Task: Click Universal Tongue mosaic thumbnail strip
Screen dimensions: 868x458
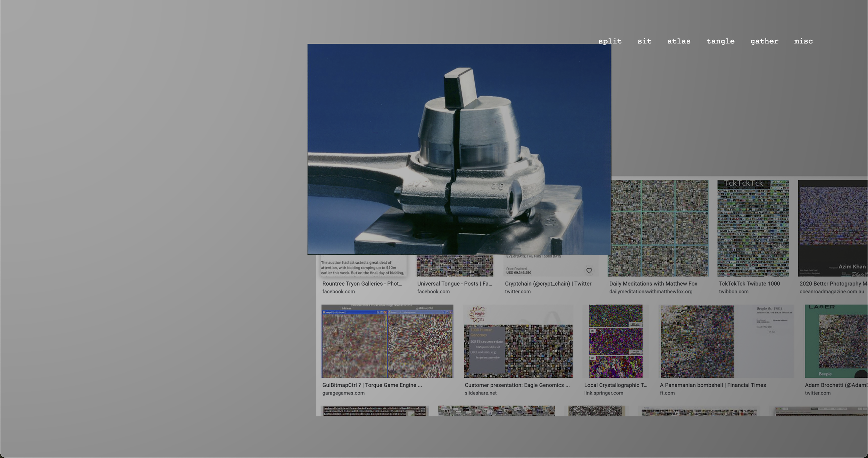Action: 454,265
